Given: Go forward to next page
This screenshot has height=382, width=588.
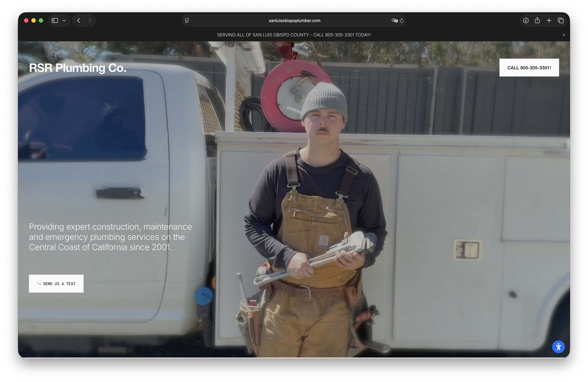Looking at the screenshot, I should pyautogui.click(x=90, y=20).
